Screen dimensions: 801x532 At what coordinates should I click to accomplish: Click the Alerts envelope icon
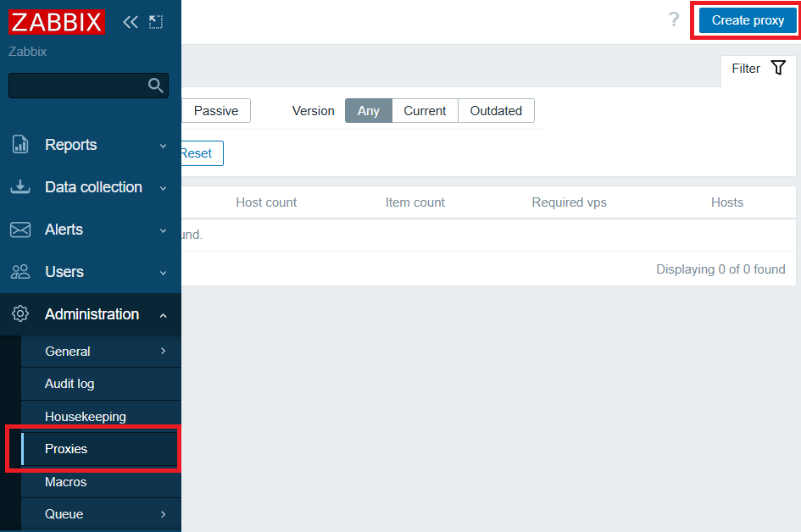(20, 230)
